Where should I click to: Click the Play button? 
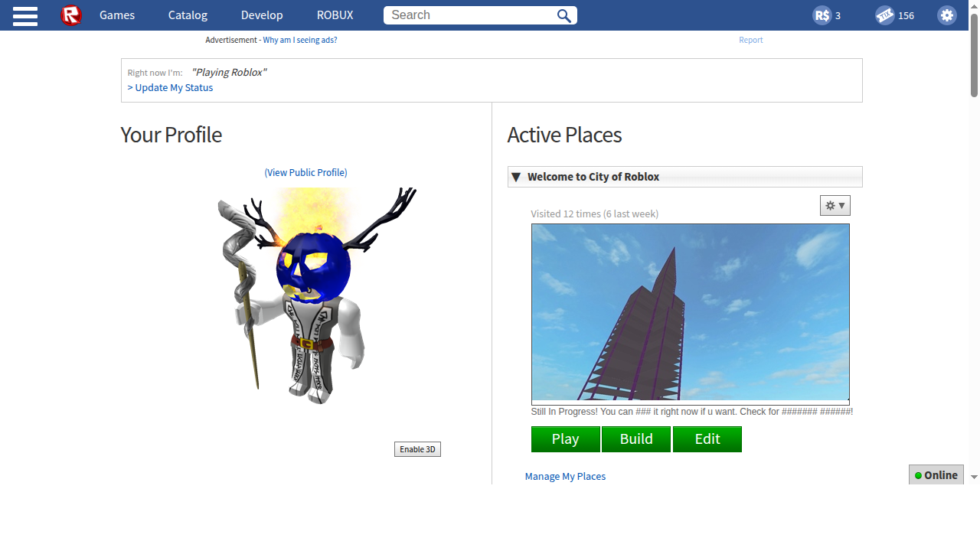point(566,439)
